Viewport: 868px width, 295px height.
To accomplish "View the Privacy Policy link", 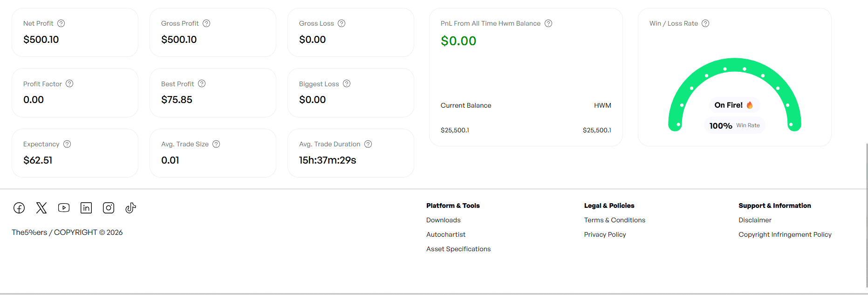I will coord(605,234).
